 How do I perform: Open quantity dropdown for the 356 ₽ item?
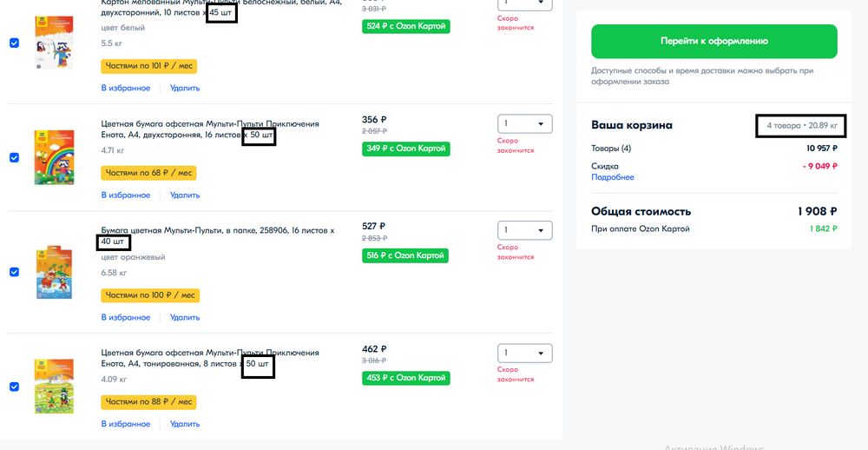pyautogui.click(x=524, y=124)
